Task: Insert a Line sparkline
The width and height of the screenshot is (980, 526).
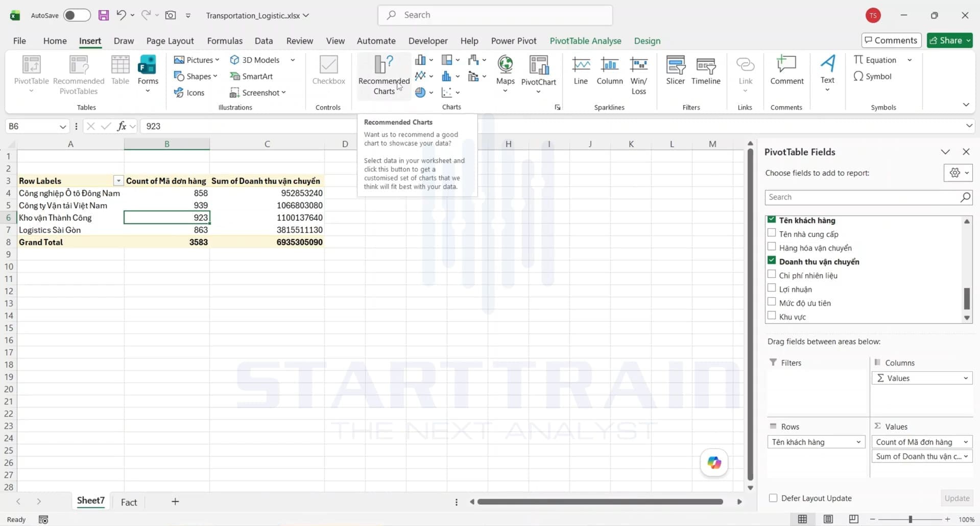Action: tap(581, 70)
